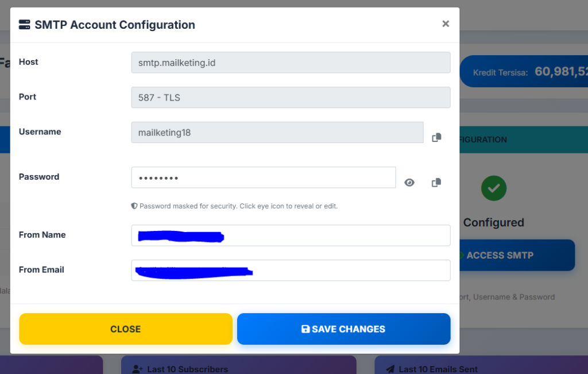588x374 pixels.
Task: Click the Host field showing smtp.mailketing.id
Action: pos(291,63)
